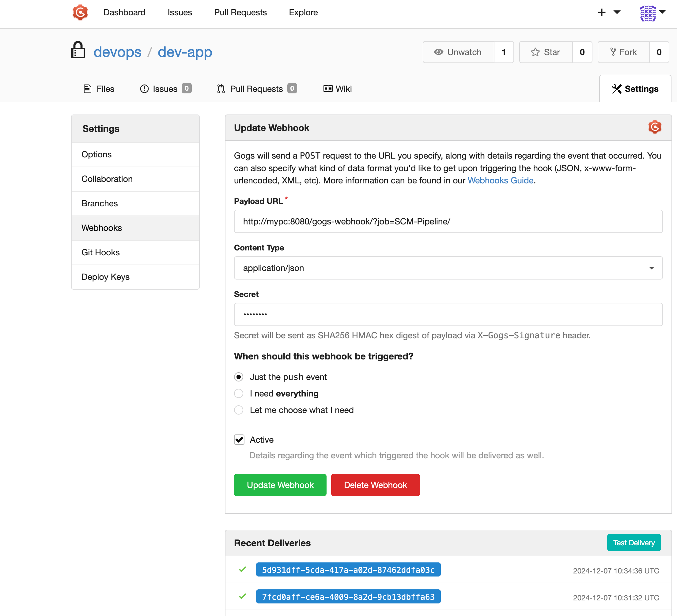This screenshot has height=616, width=677.
Task: Expand the Content Type dropdown
Action: coord(448,268)
